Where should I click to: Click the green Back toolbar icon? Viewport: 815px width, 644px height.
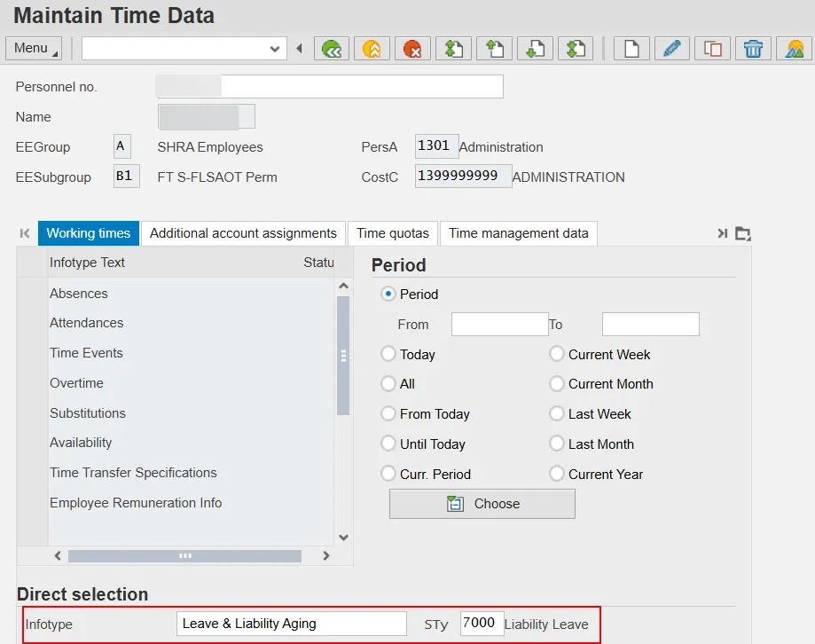[x=332, y=49]
